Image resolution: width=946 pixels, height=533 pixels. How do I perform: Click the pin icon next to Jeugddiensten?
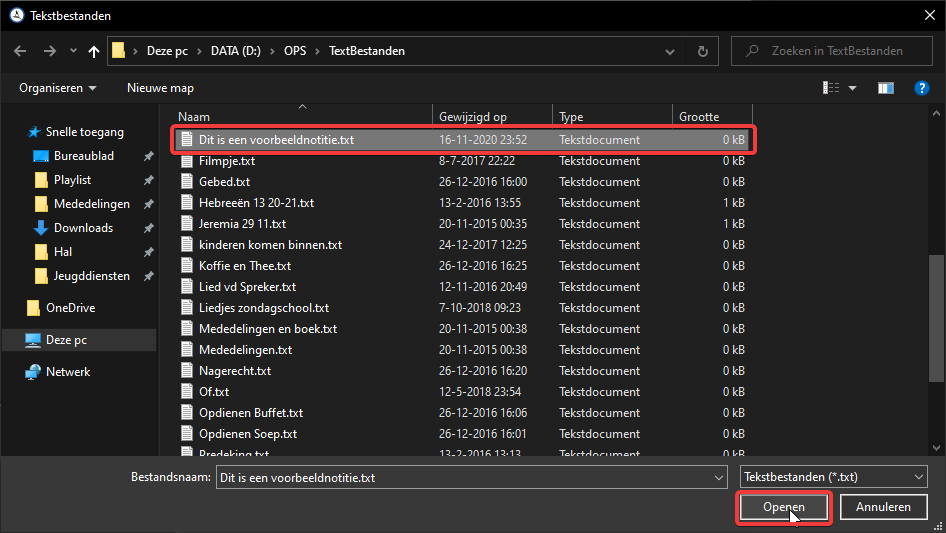[x=148, y=276]
